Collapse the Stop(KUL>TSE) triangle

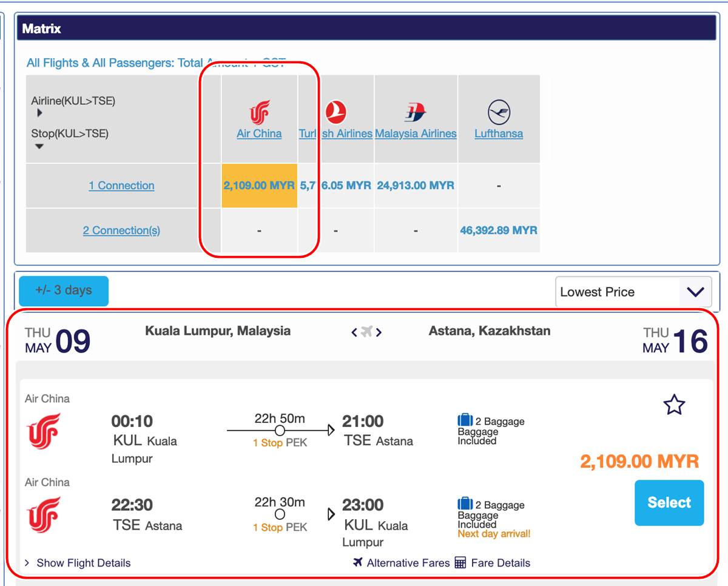(39, 146)
